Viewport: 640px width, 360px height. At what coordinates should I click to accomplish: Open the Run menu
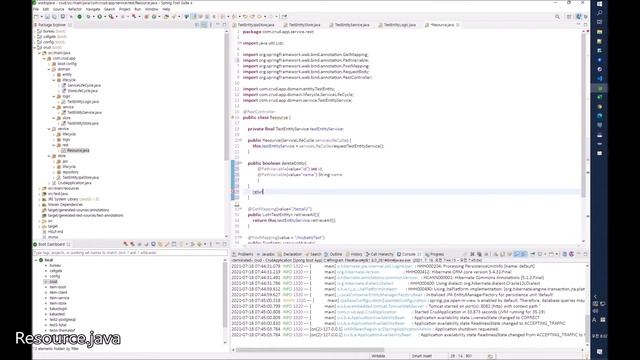[137, 9]
